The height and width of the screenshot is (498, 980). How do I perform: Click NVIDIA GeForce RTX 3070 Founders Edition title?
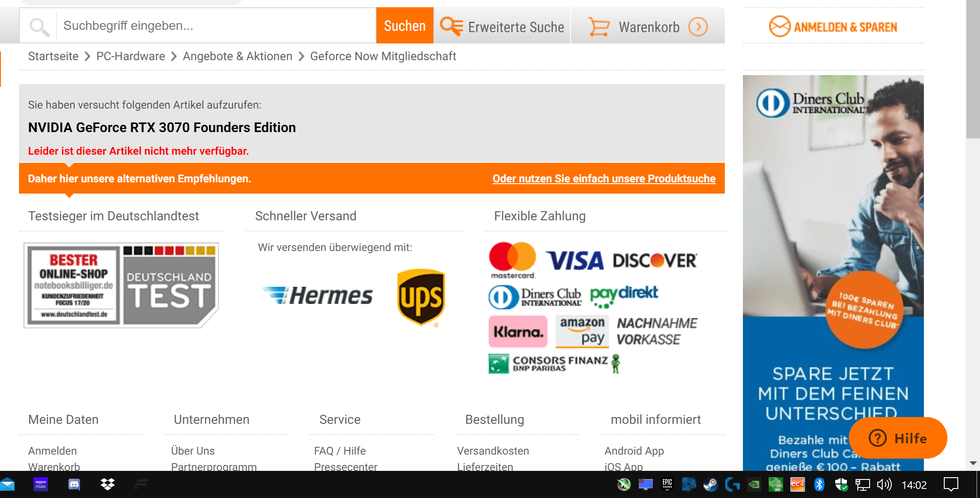pyautogui.click(x=162, y=128)
